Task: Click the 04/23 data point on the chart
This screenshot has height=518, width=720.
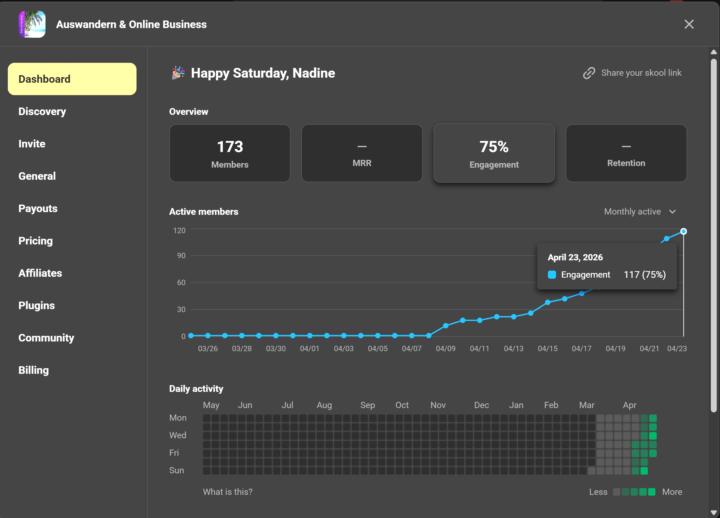Action: [x=683, y=231]
